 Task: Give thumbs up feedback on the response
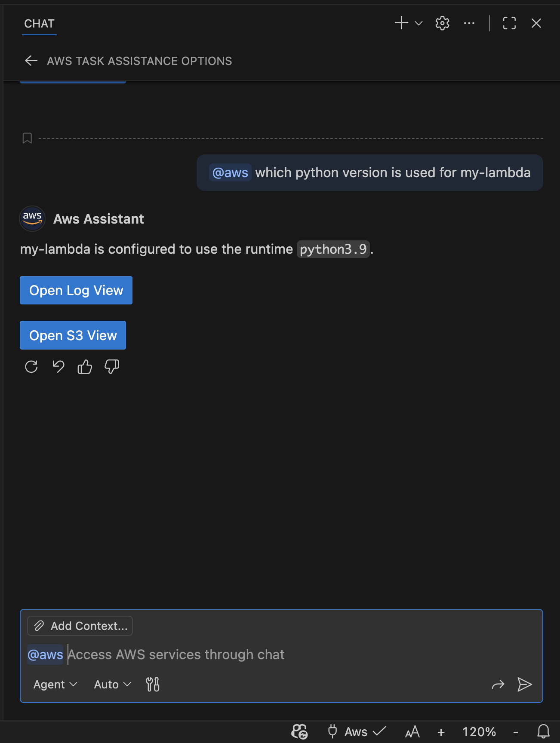click(x=84, y=367)
